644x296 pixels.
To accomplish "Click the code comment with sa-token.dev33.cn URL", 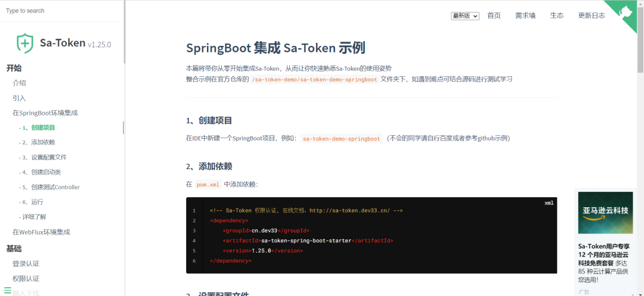I will click(x=306, y=211).
